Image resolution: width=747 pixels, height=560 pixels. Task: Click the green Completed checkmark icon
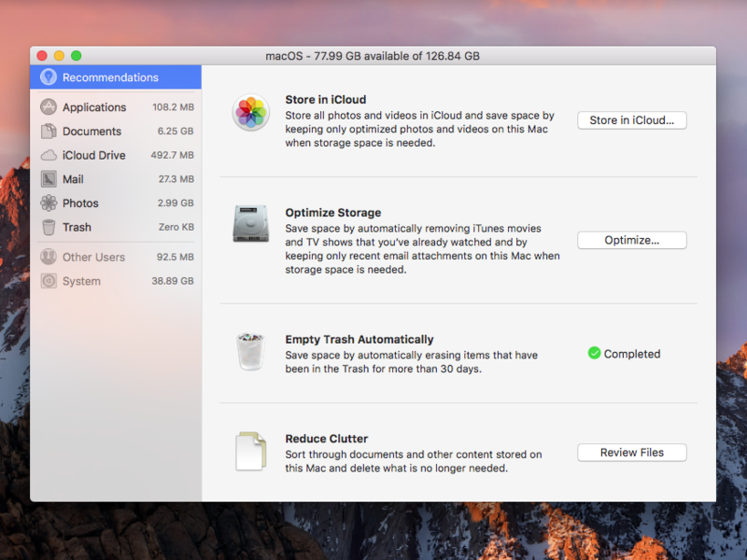tap(594, 354)
